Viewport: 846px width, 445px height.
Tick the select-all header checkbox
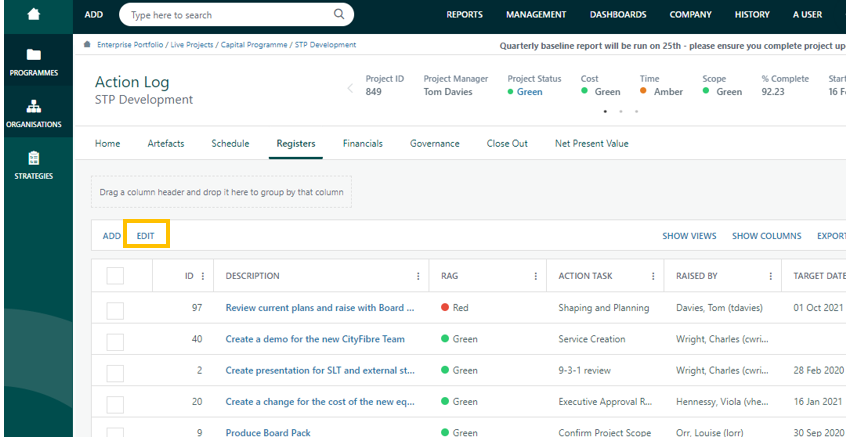click(x=115, y=276)
